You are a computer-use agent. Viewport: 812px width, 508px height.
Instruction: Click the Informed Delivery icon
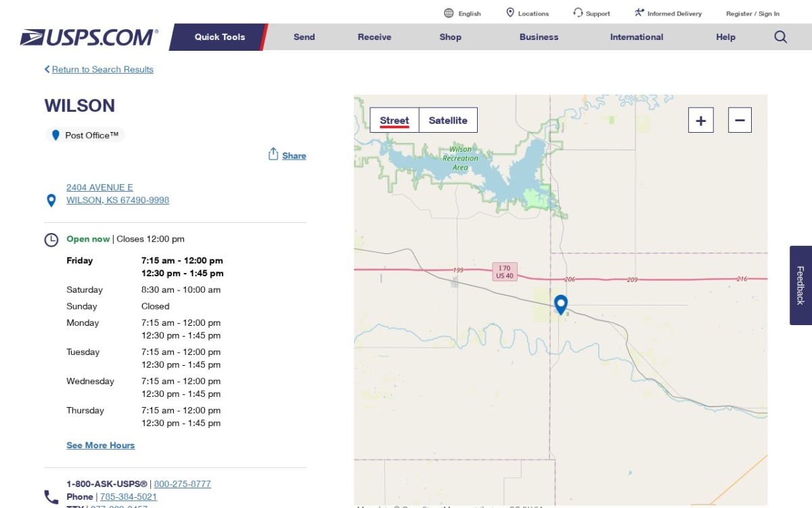639,13
